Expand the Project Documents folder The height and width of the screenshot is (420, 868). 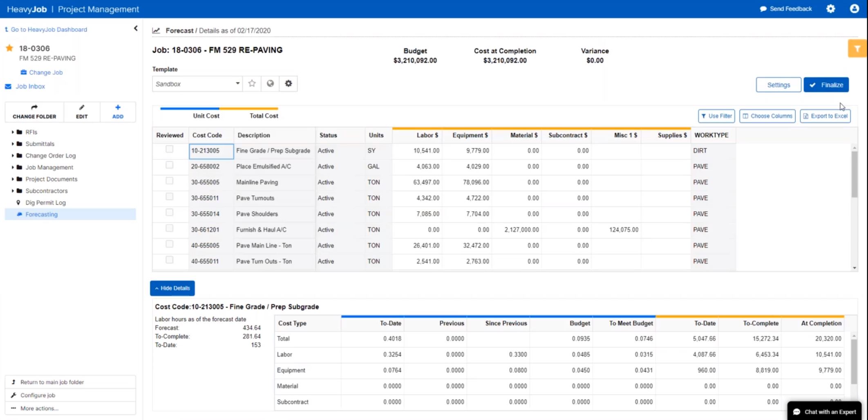point(13,179)
